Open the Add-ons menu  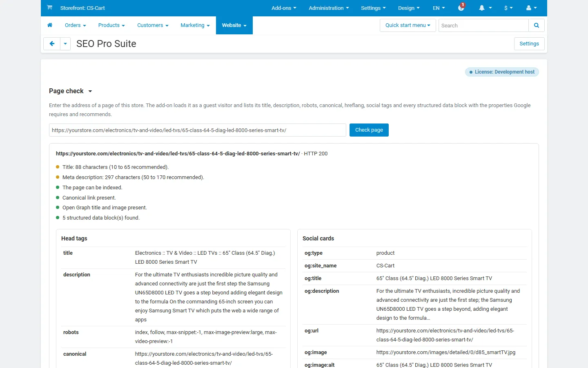point(284,8)
